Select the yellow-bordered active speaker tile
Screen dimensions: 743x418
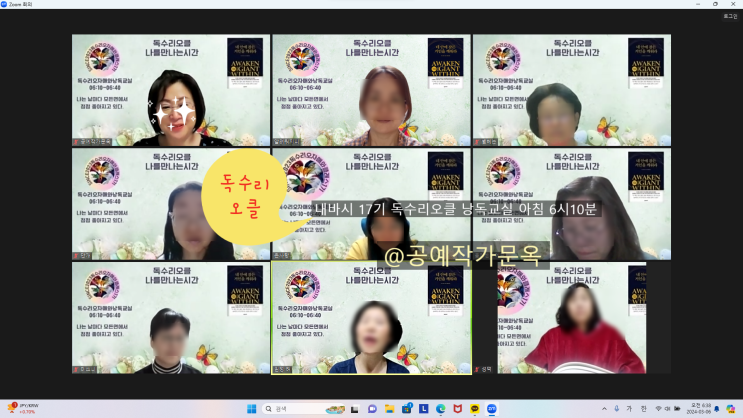click(372, 318)
